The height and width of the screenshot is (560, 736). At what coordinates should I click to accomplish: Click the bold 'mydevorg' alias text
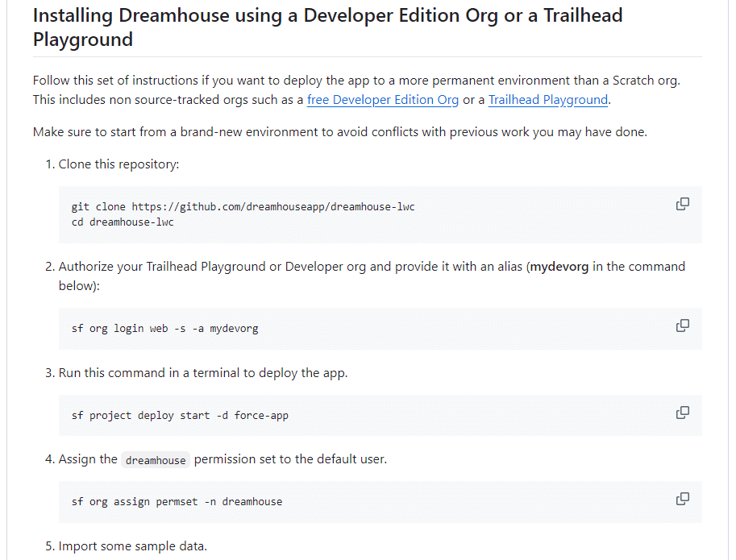pos(559,267)
